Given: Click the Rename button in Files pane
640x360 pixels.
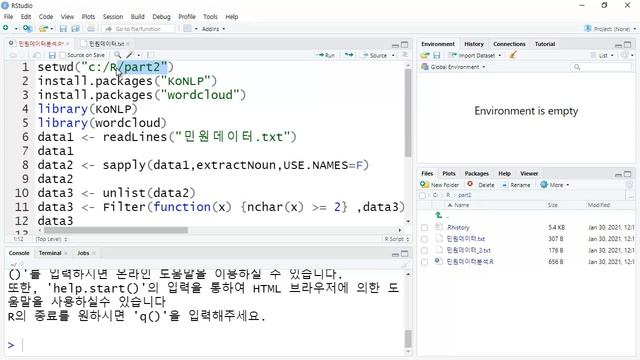Looking at the screenshot, I should point(516,185).
